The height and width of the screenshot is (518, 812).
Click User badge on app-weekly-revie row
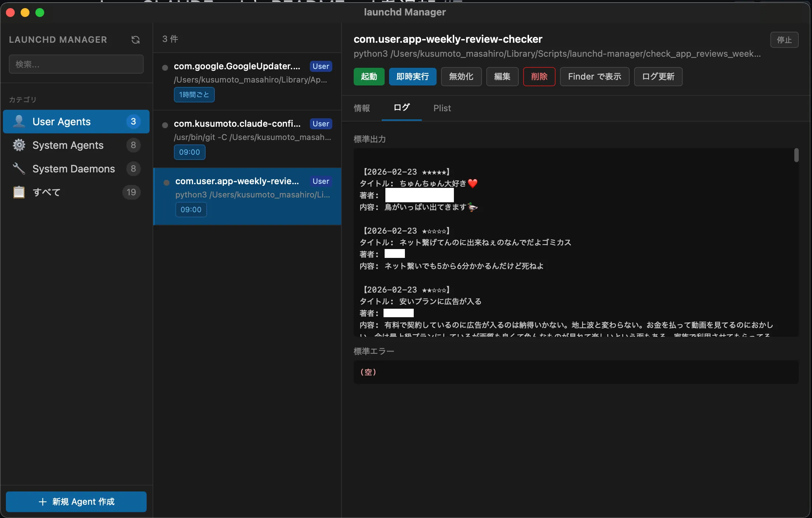click(x=321, y=181)
